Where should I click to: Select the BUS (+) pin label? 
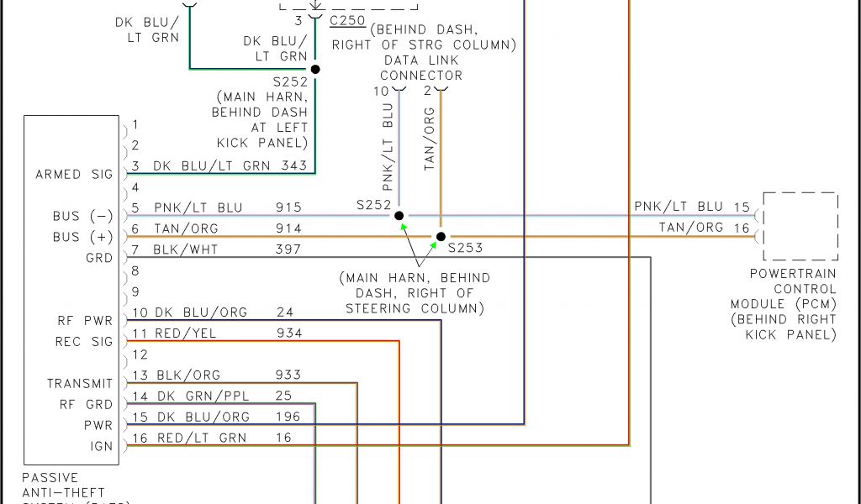(82, 237)
